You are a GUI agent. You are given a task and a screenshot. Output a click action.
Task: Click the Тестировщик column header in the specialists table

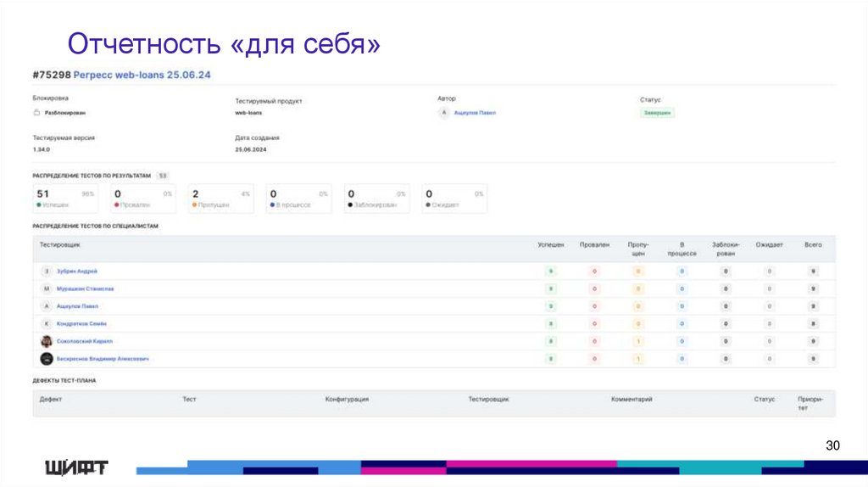(60, 244)
